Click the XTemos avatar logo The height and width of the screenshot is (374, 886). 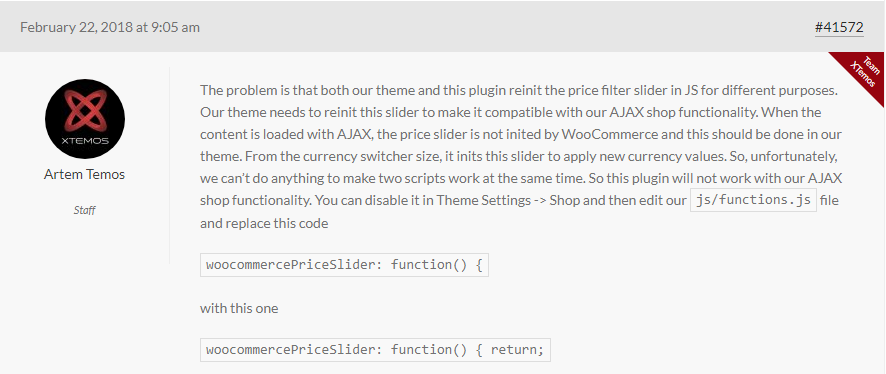(x=85, y=119)
